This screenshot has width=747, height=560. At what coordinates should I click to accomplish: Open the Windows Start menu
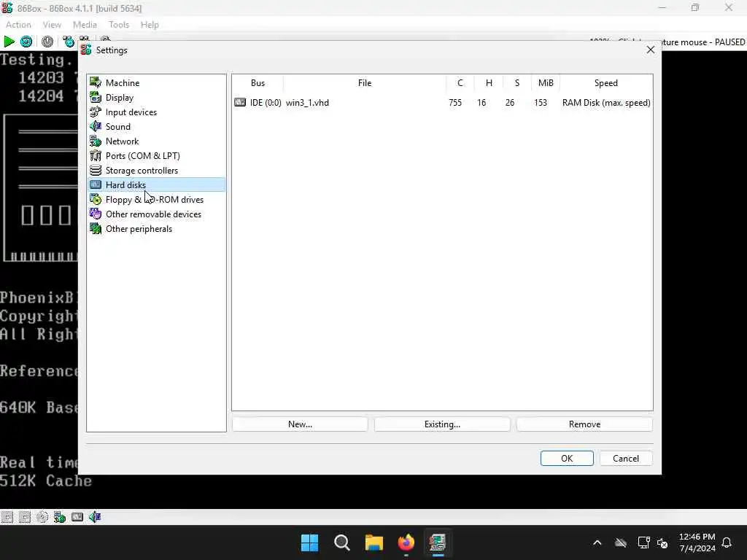click(309, 542)
